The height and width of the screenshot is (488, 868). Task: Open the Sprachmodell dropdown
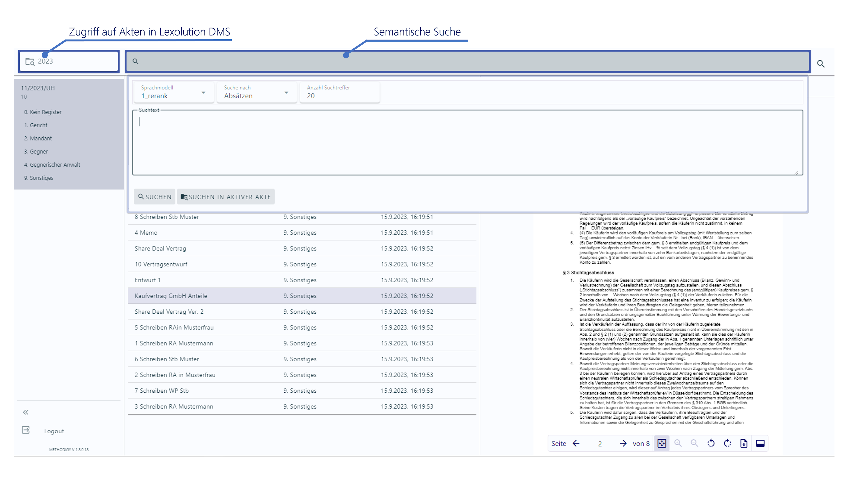(174, 92)
